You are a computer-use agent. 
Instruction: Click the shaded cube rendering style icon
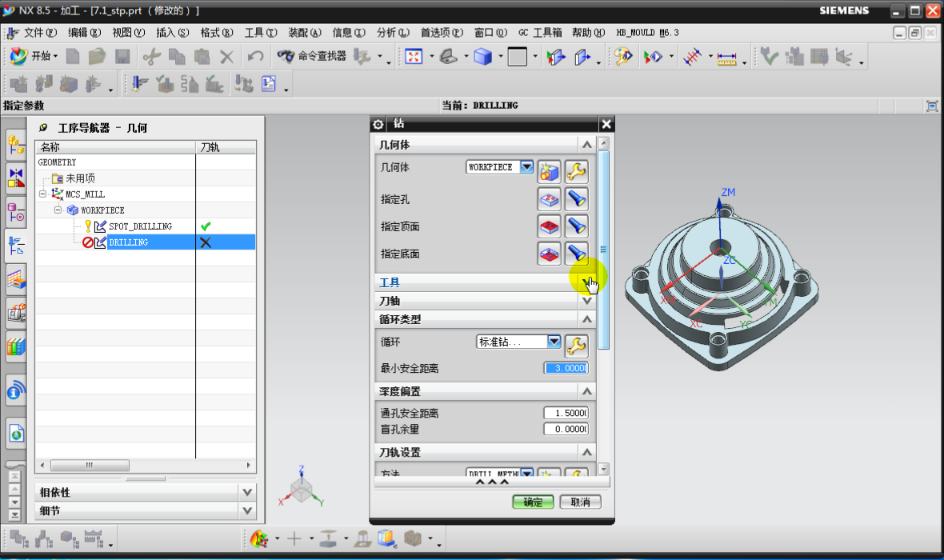[483, 57]
